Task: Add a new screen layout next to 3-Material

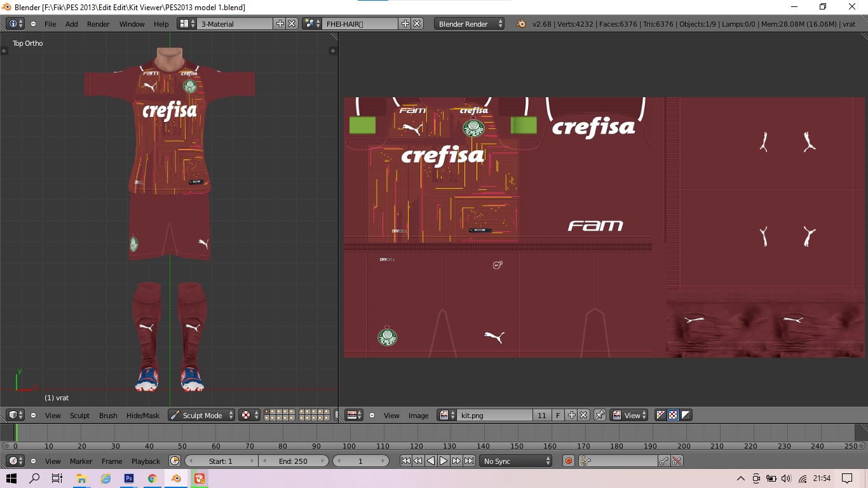Action: [x=280, y=24]
